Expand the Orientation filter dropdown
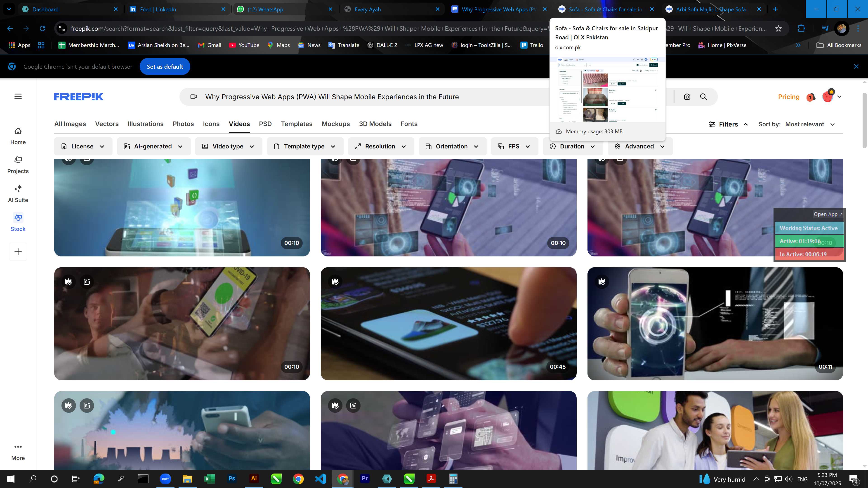868x488 pixels. pyautogui.click(x=452, y=146)
